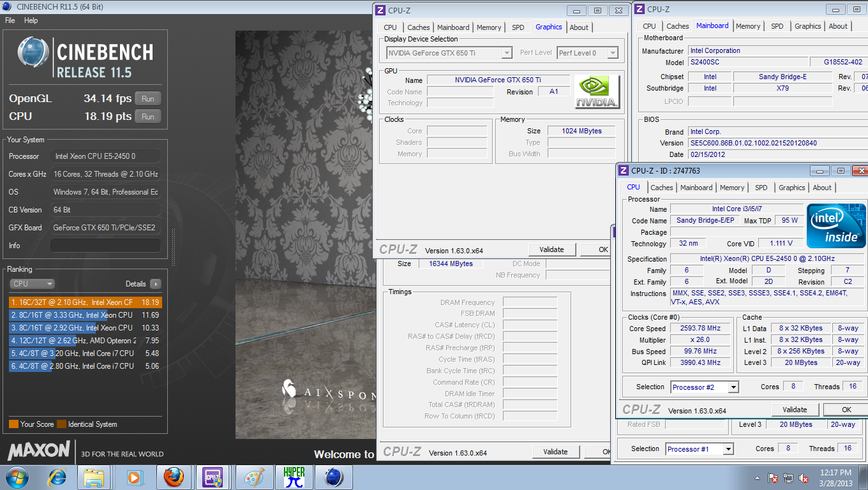The image size is (868, 490).
Task: Click the volume speaker tray icon
Action: click(x=804, y=477)
